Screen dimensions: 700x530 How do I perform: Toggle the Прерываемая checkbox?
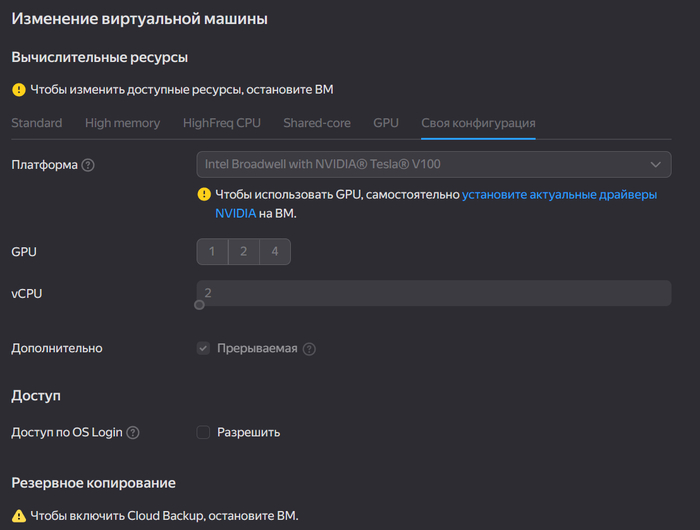(x=203, y=348)
